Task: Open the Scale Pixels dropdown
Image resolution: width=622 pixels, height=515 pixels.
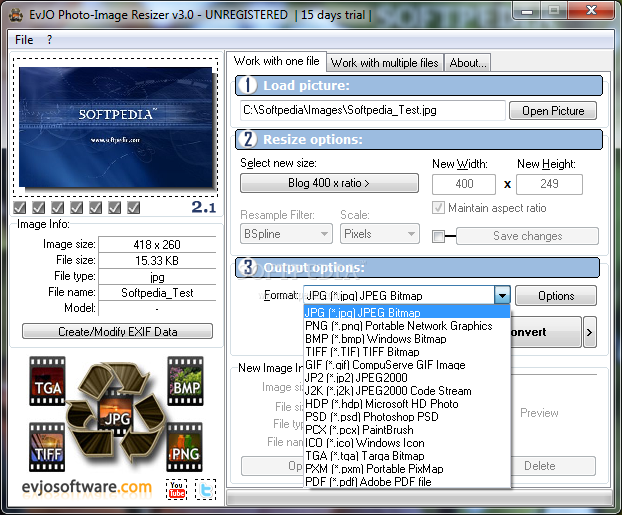Action: [380, 234]
